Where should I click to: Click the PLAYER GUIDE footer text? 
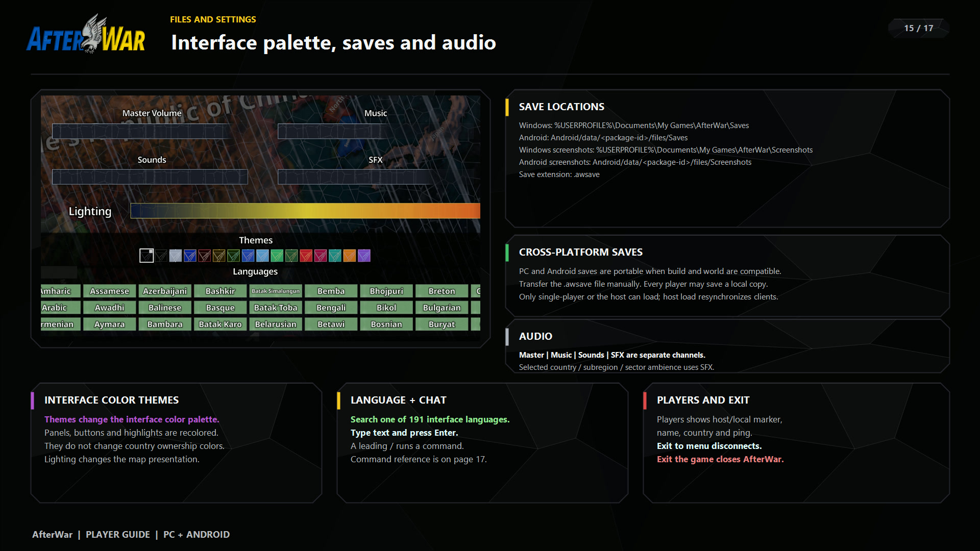pyautogui.click(x=118, y=534)
